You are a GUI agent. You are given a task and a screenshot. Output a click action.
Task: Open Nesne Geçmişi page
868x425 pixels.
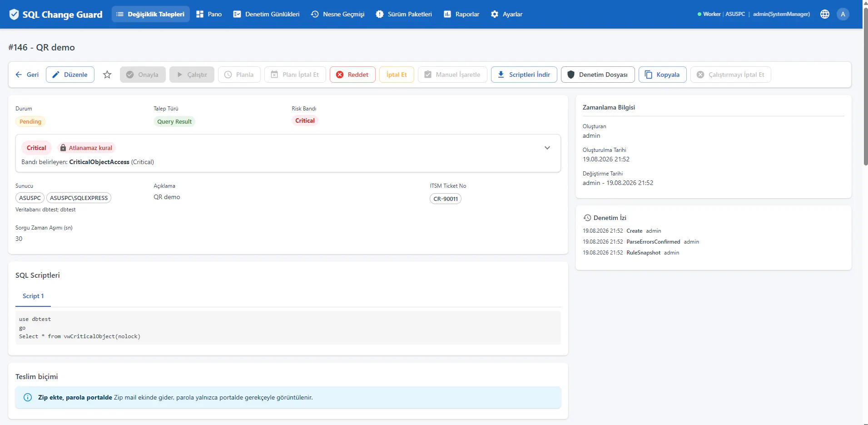tap(337, 14)
